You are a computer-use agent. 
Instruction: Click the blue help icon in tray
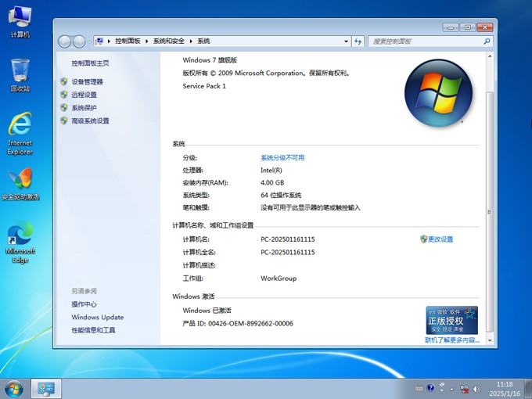coord(430,388)
